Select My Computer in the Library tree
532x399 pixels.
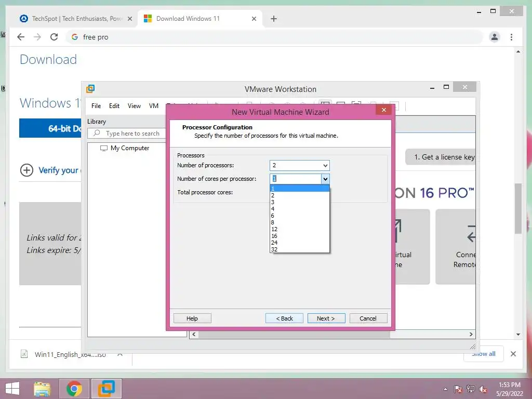125,148
